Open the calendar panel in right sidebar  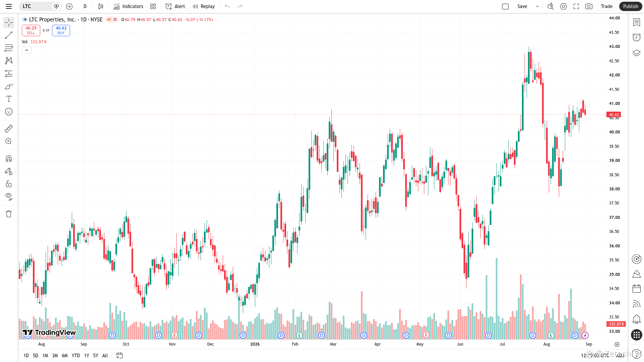tap(637, 289)
